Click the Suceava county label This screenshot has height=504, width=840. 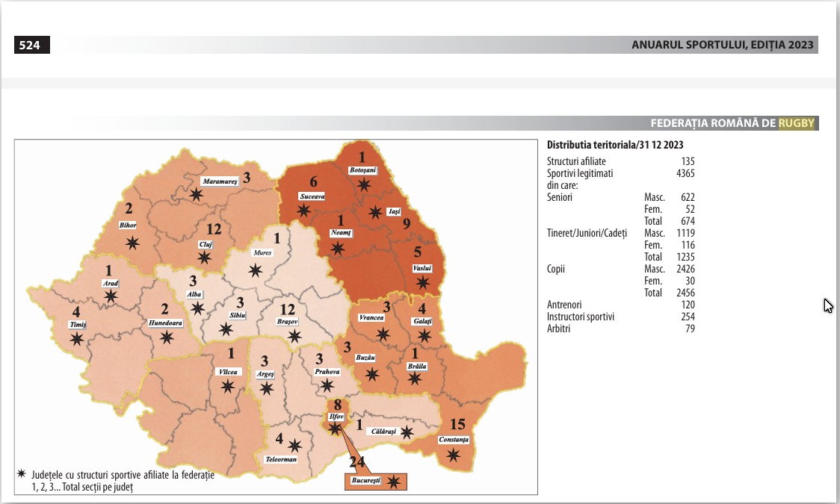312,196
